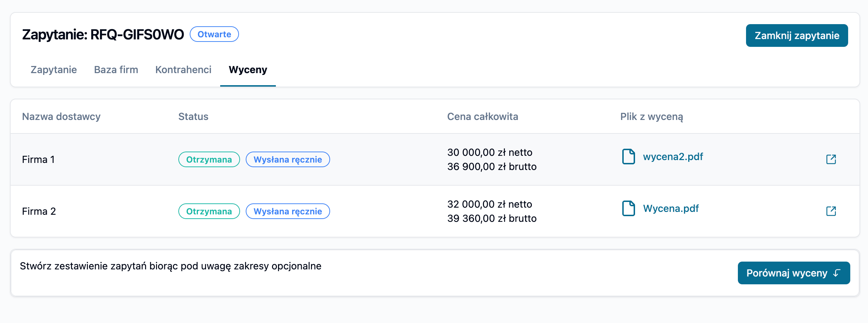Open external link icon for Wycena.pdf
The image size is (868, 323).
pos(831,211)
